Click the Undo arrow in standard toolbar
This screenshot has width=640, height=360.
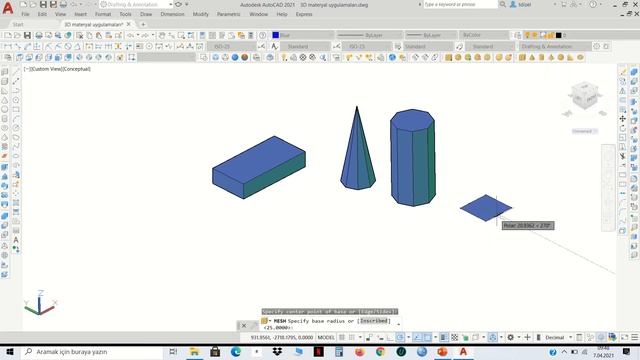131,36
